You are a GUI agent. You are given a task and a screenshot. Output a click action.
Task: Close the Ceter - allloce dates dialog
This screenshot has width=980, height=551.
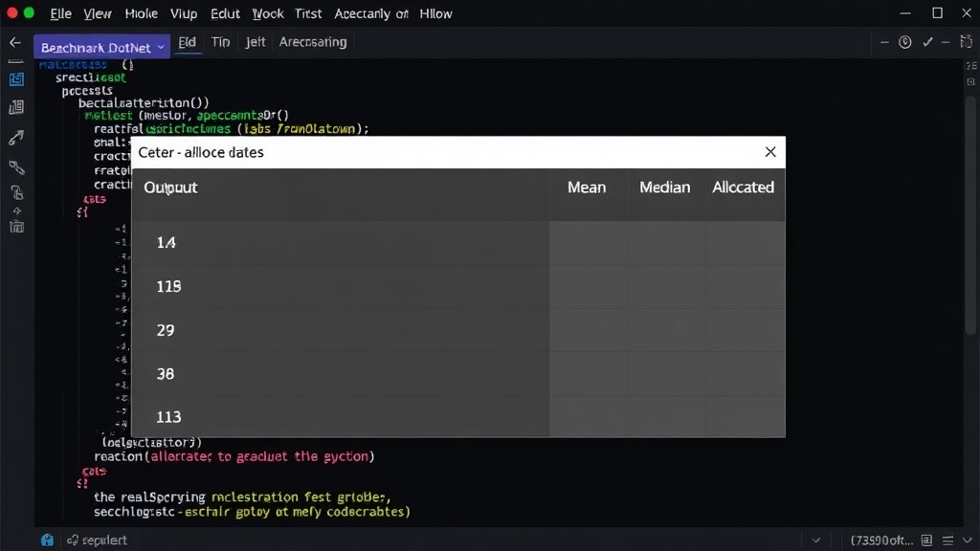pyautogui.click(x=770, y=152)
